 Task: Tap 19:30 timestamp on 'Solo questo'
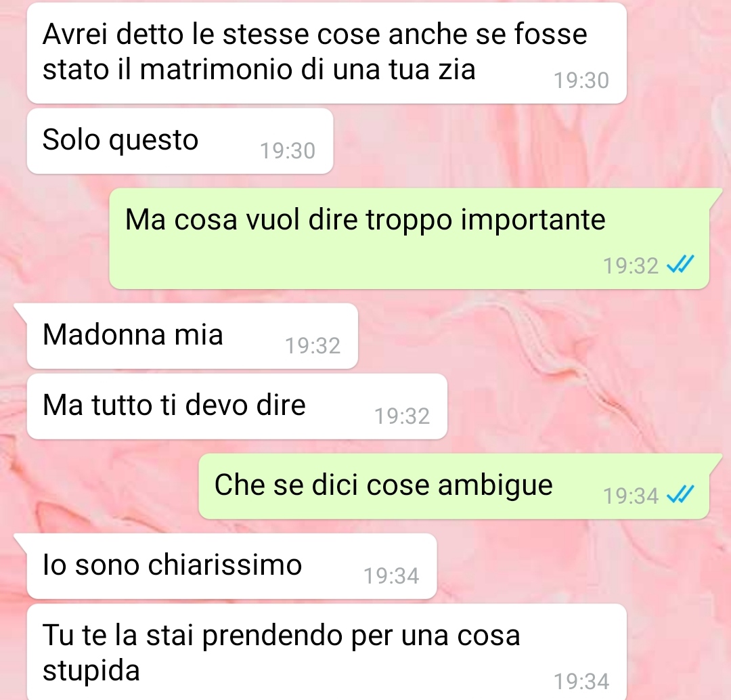point(288,151)
